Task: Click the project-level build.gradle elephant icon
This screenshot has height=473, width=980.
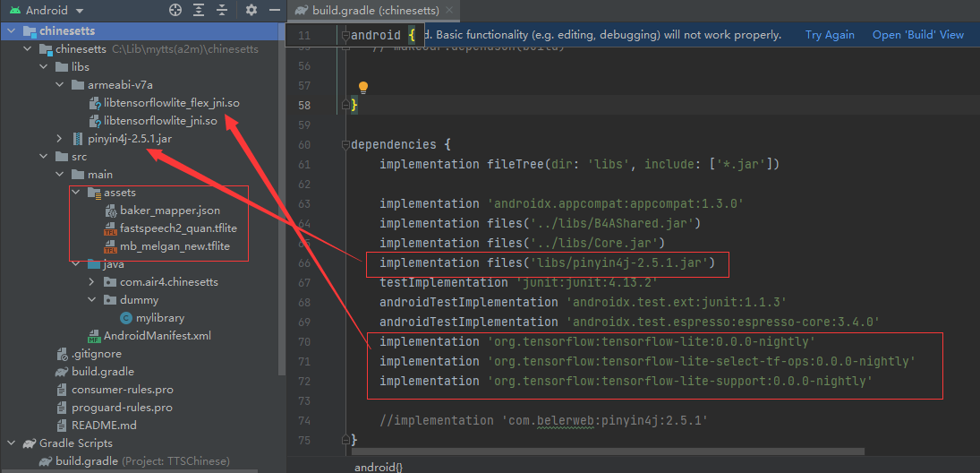Action: tap(45, 461)
